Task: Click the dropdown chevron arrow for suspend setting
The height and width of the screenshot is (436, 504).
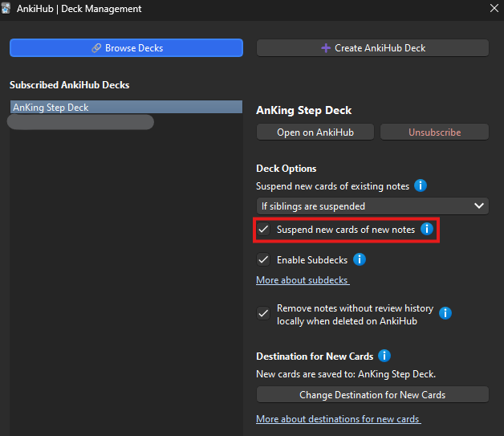Action: point(479,206)
